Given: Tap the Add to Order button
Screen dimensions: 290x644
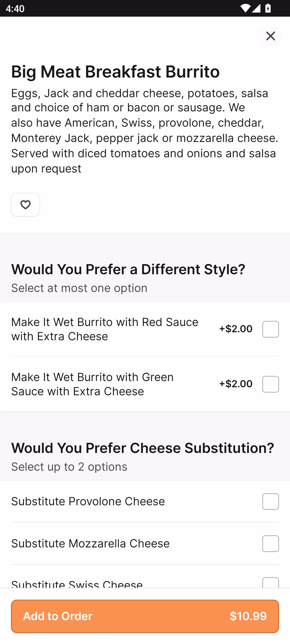Looking at the screenshot, I should tap(145, 616).
